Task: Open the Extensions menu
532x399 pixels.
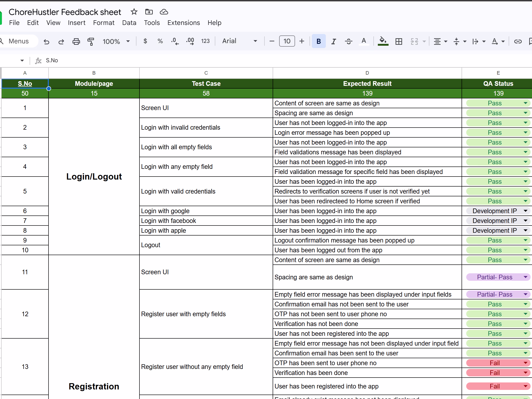Action: (184, 23)
